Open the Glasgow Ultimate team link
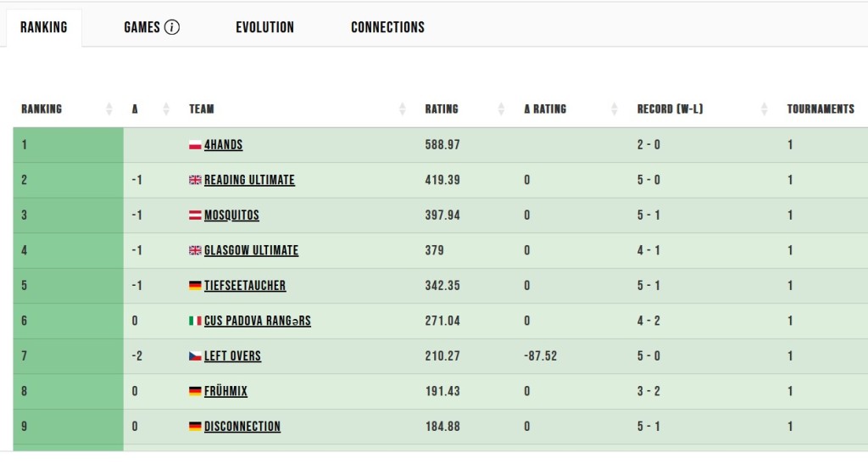Image resolution: width=868 pixels, height=464 pixels. 251,250
